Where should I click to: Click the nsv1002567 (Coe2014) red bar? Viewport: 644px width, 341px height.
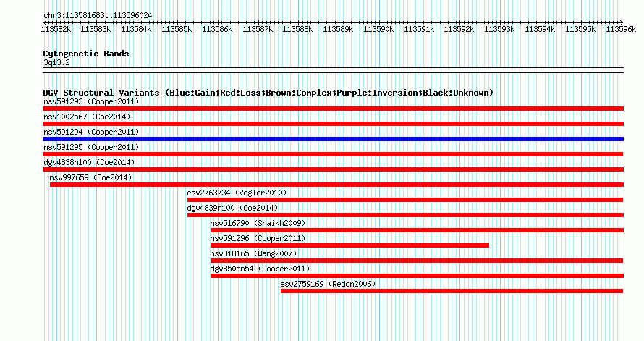(x=333, y=124)
